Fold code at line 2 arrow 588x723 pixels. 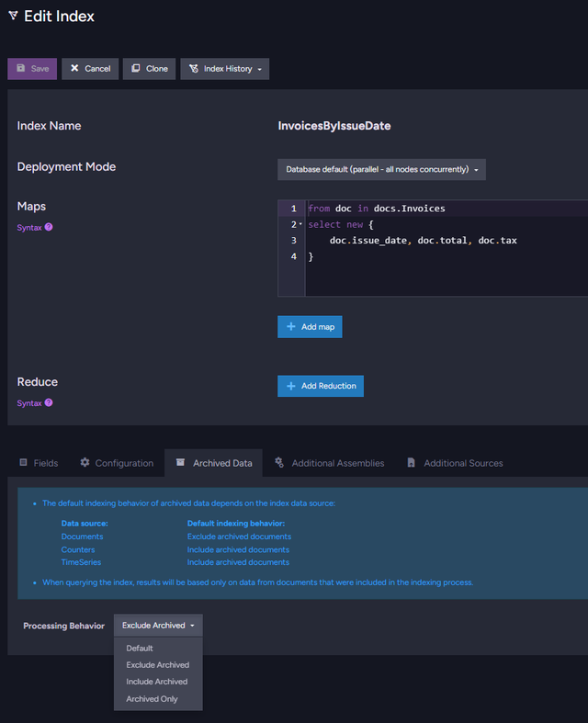pos(300,225)
